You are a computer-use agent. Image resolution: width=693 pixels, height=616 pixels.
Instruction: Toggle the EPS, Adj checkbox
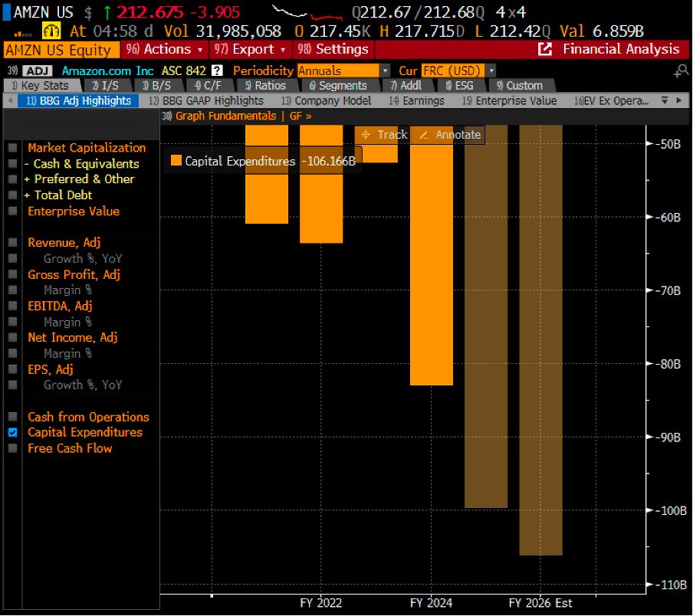13,369
